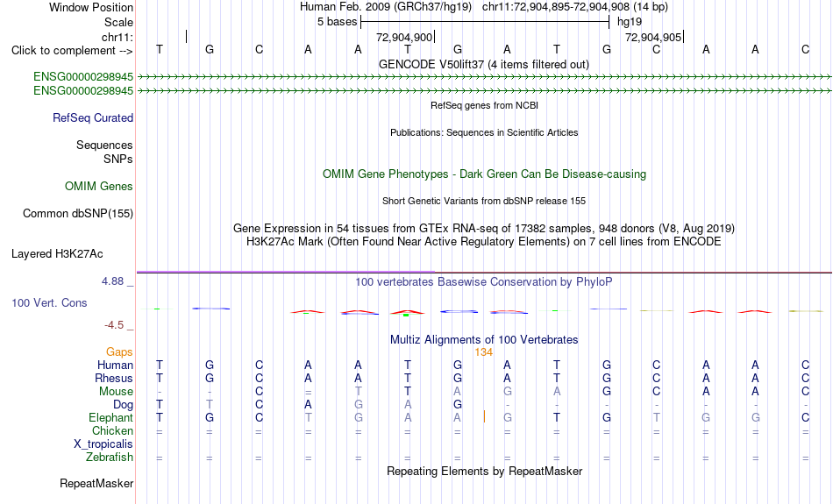The image size is (833, 504).
Task: Click the Dog species row label
Action: tap(124, 405)
